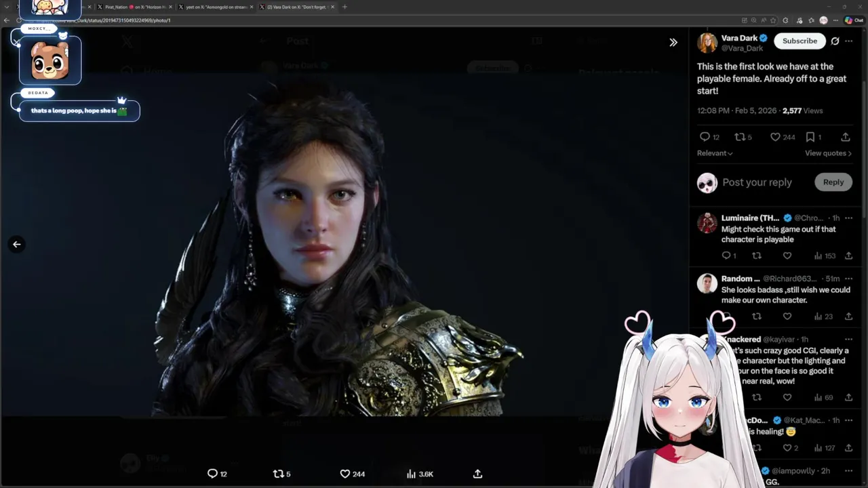Image resolution: width=868 pixels, height=488 pixels.
Task: Open Vara Dark's profile name
Action: point(739,38)
